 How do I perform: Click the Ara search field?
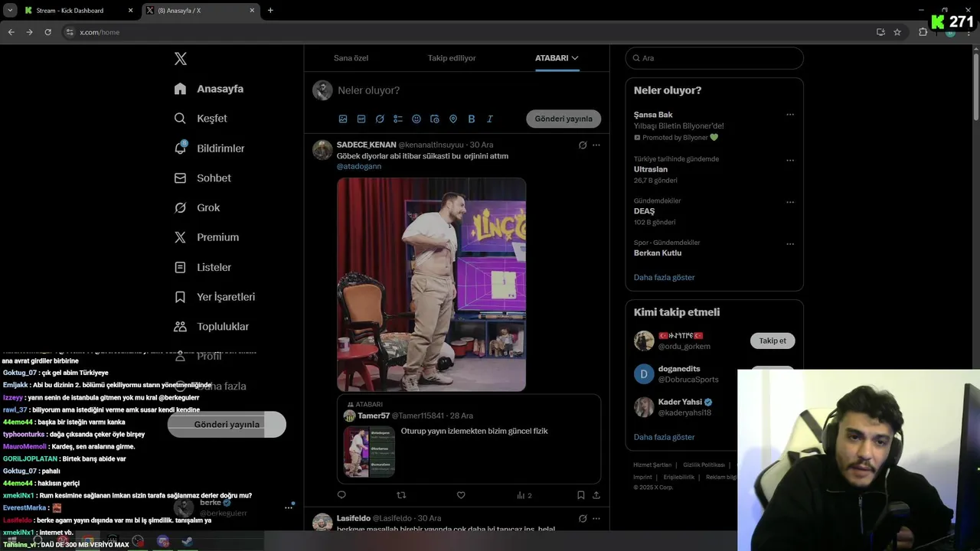point(714,58)
